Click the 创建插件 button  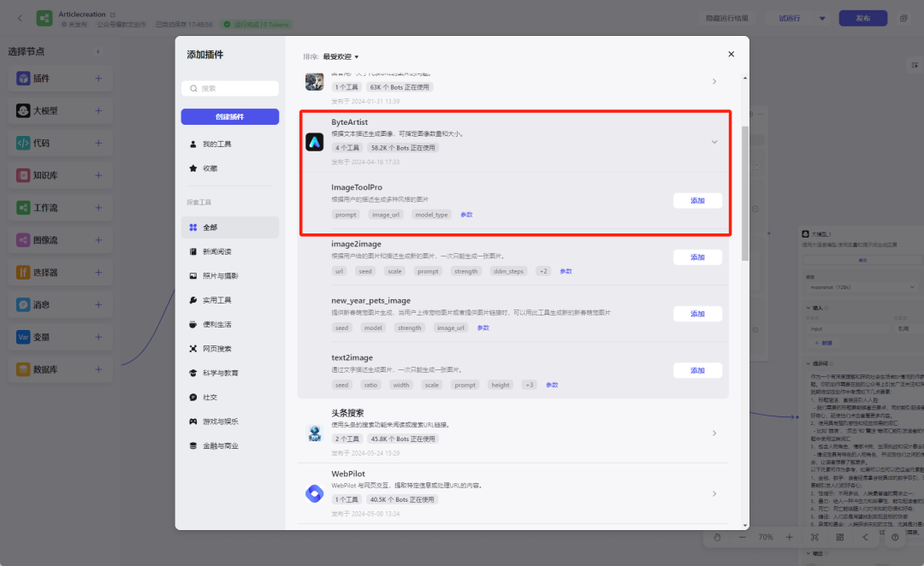[230, 116]
